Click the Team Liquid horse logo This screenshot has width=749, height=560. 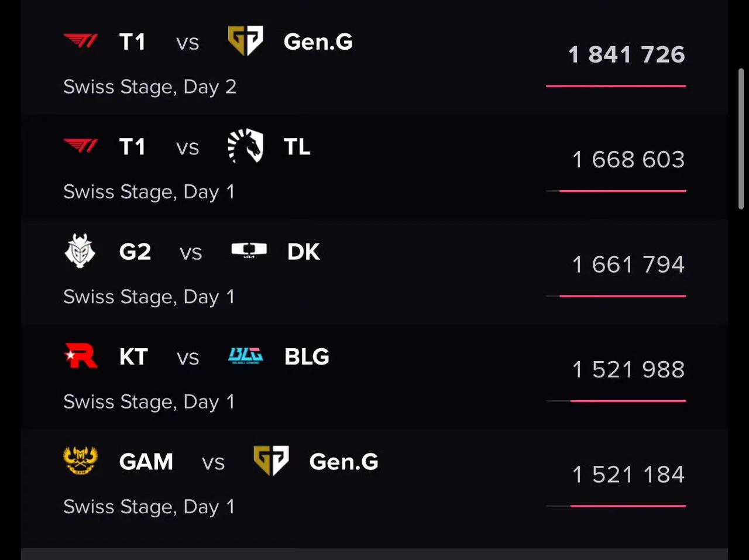click(245, 146)
